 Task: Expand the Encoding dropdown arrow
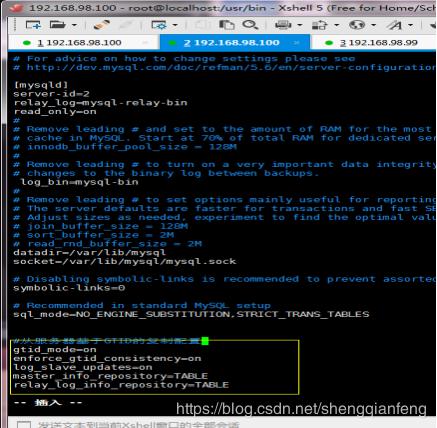[374, 25]
